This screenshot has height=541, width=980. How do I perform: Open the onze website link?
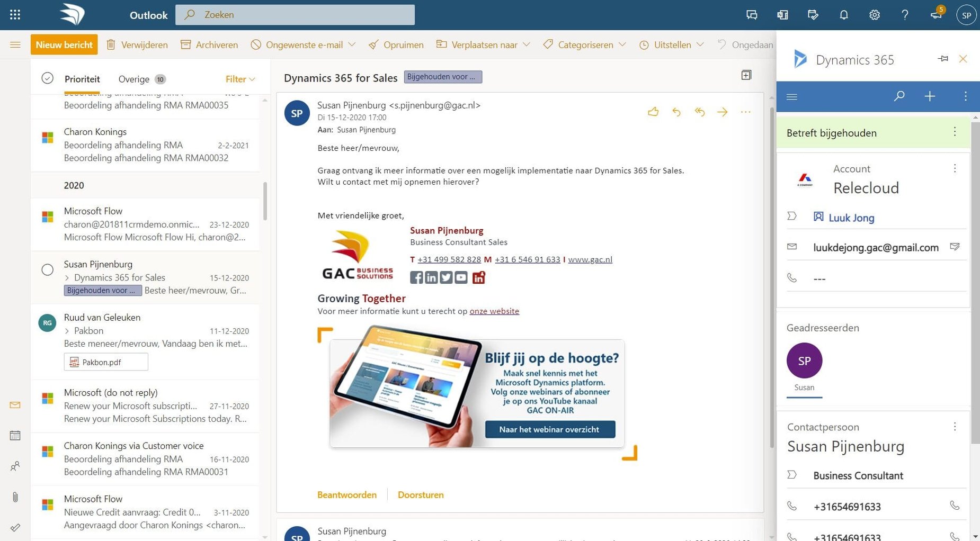tap(494, 311)
